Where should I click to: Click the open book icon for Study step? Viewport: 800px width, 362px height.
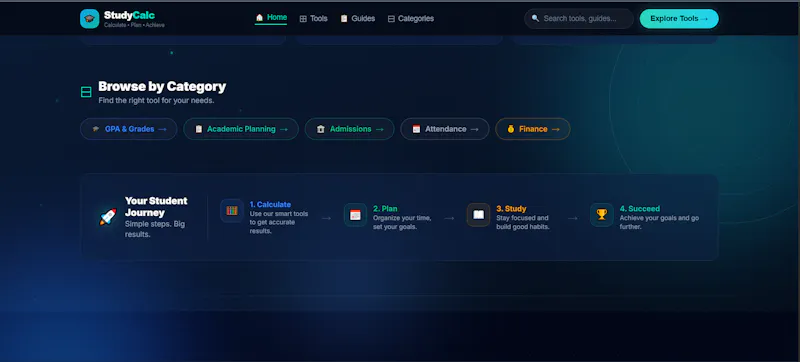tap(479, 215)
